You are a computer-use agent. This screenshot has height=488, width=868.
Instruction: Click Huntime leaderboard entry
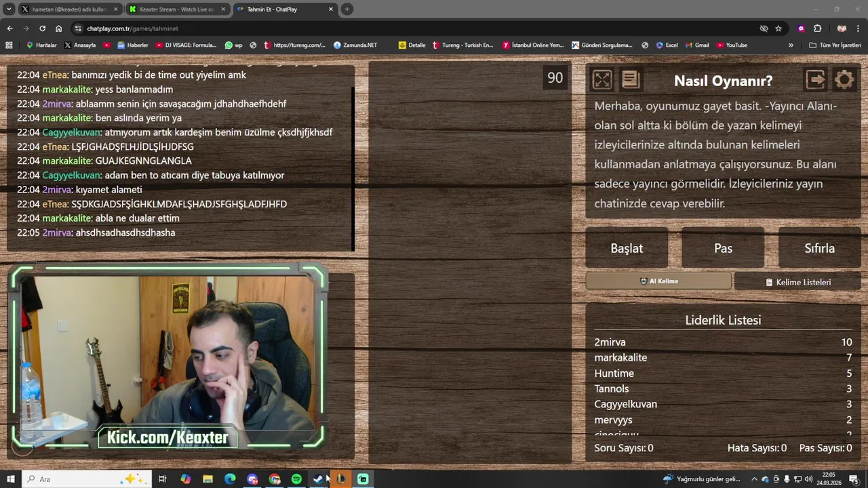pos(723,373)
